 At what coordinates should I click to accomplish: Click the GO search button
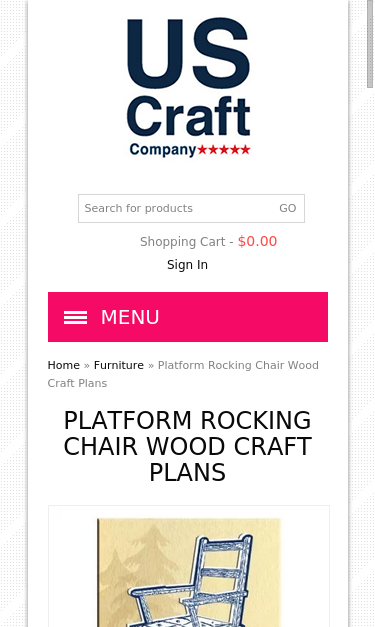point(287,208)
